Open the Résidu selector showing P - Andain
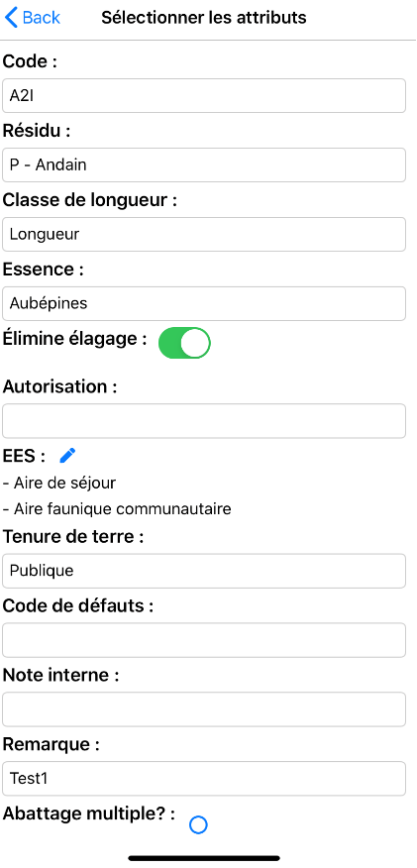 pos(204,164)
